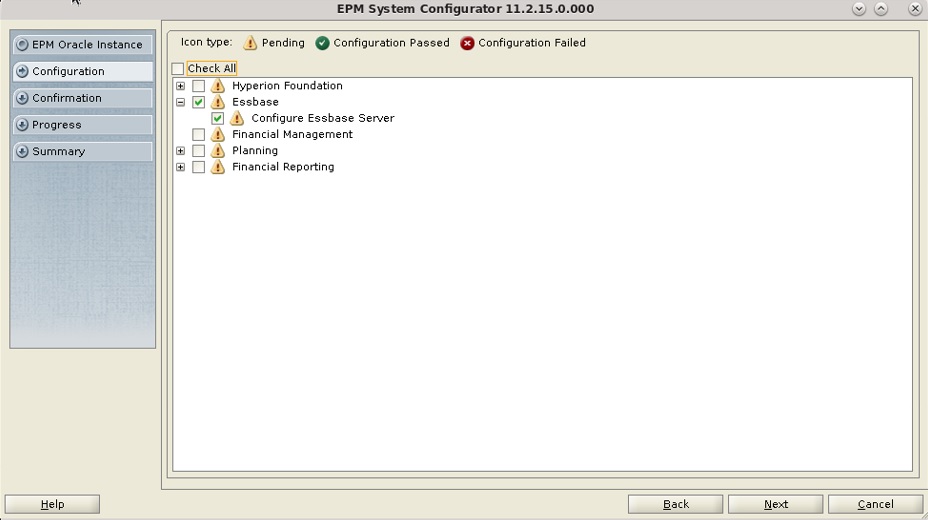Click the Configuration Passed legend text
Image resolution: width=928 pixels, height=520 pixels.
pyautogui.click(x=391, y=43)
